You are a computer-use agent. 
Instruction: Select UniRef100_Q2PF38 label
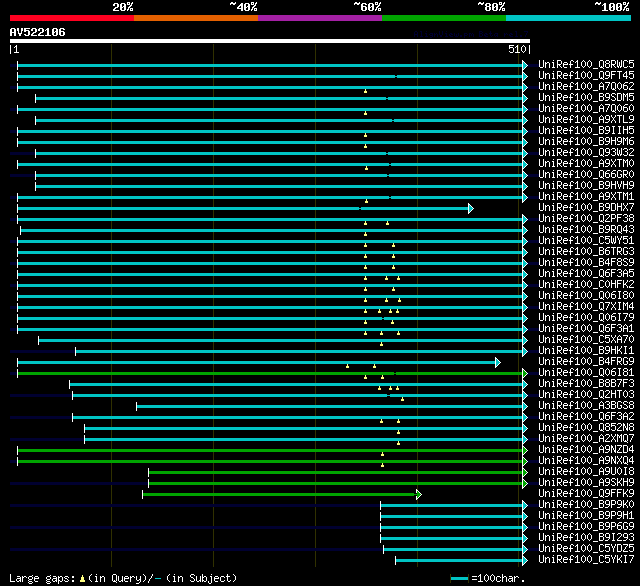[586, 219]
